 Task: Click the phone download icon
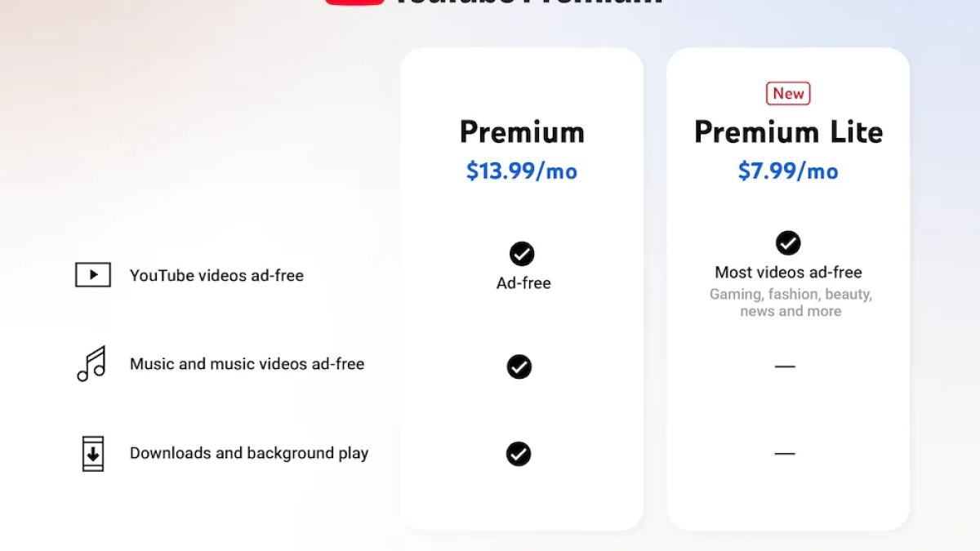(x=93, y=454)
